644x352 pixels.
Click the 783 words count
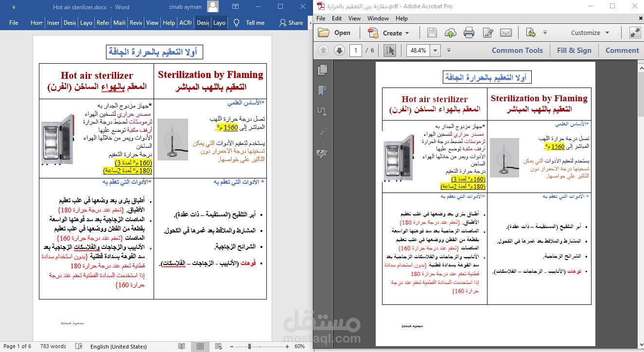[x=53, y=346]
